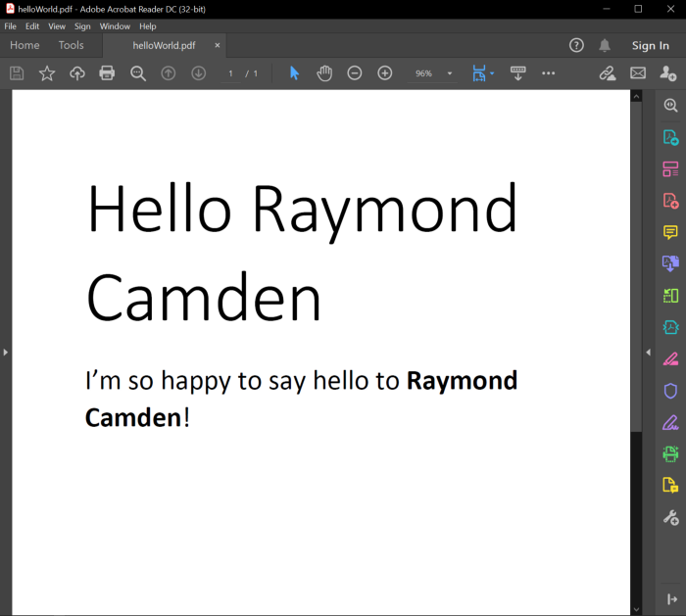686x616 pixels.
Task: Send file by email envelope icon
Action: click(x=638, y=73)
